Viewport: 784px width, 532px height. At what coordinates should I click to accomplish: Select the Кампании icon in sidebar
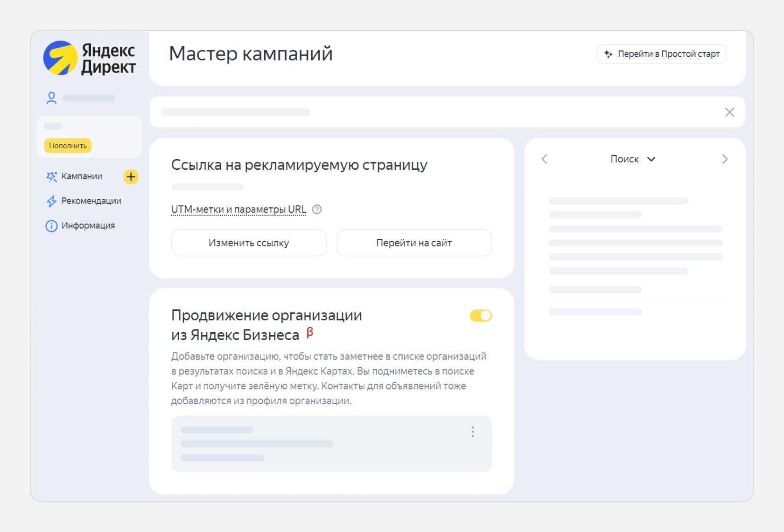tap(51, 176)
